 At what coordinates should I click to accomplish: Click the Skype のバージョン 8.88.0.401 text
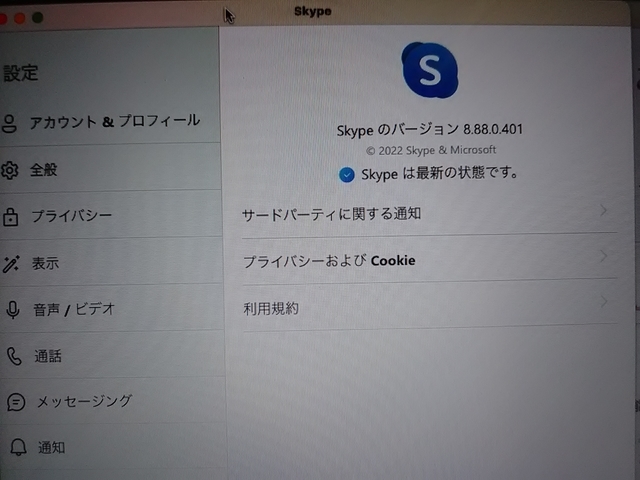tap(429, 130)
